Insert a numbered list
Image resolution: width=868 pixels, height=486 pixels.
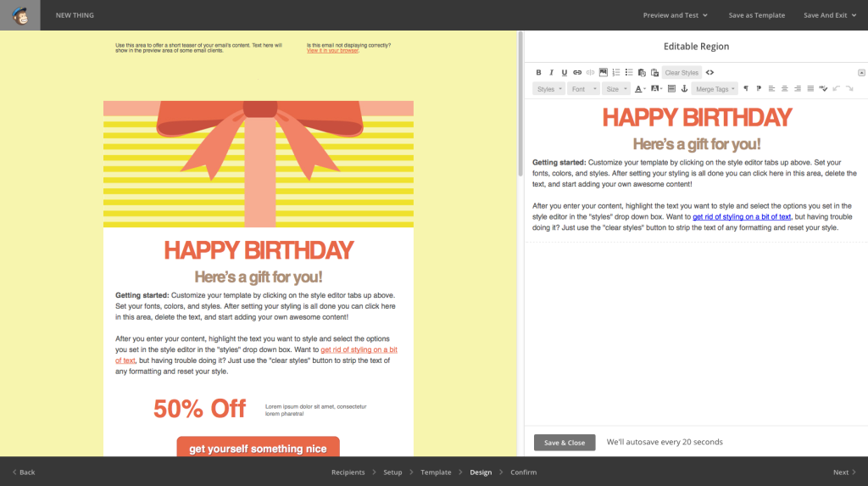point(616,73)
